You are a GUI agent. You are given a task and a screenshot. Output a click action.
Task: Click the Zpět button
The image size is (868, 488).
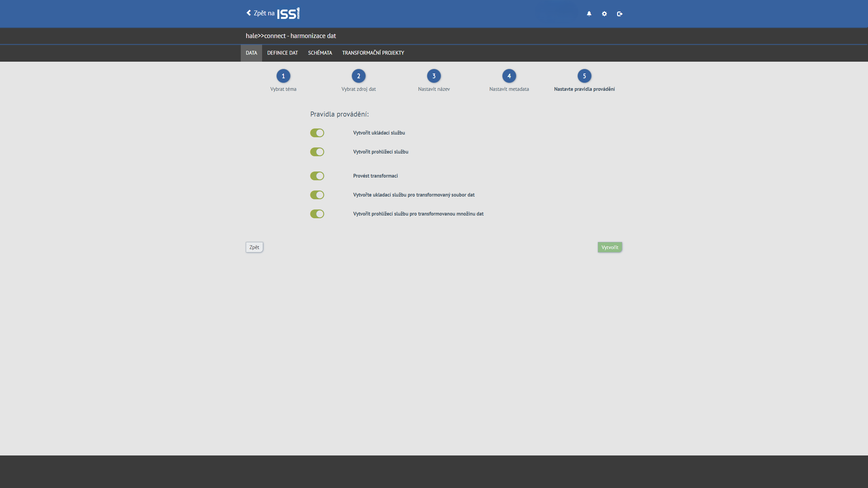pos(254,247)
